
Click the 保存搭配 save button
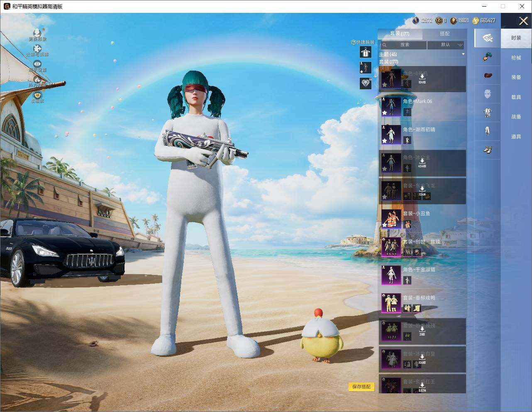[361, 387]
